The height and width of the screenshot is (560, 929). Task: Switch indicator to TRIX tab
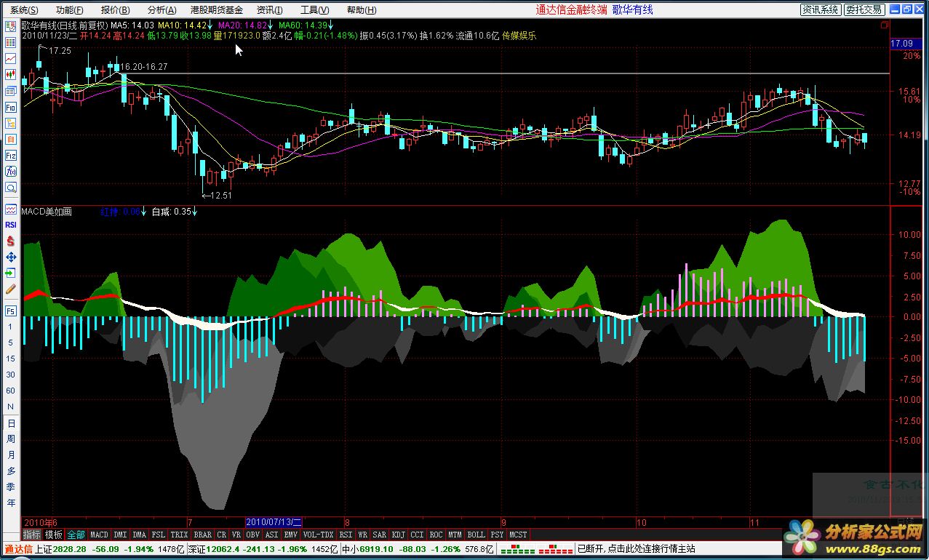[179, 535]
